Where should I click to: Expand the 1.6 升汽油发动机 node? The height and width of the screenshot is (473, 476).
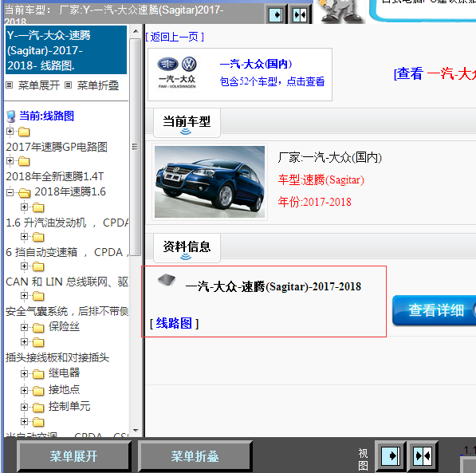(x=24, y=207)
